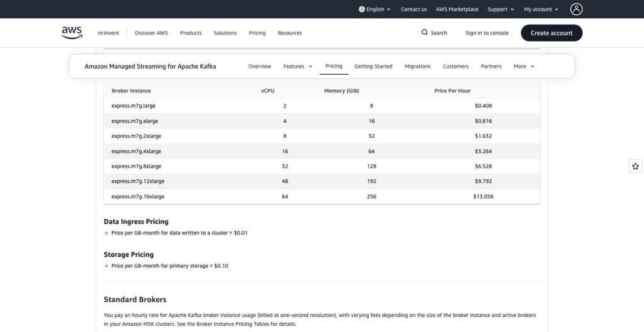Click the $0.408 price cell
The image size is (644, 332).
(x=484, y=106)
